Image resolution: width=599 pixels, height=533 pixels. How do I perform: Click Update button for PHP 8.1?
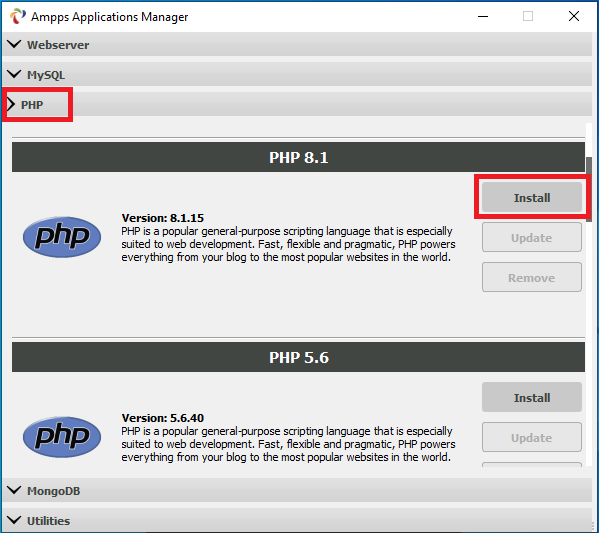coord(531,238)
